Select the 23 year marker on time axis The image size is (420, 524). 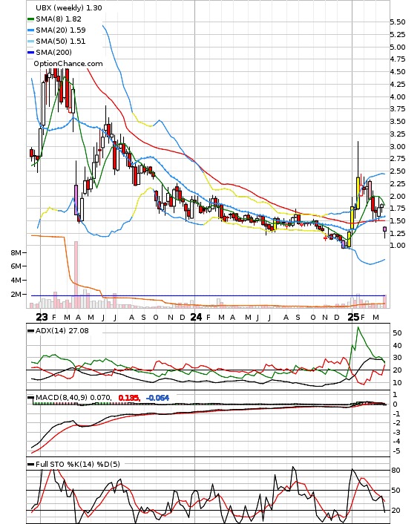tap(42, 317)
